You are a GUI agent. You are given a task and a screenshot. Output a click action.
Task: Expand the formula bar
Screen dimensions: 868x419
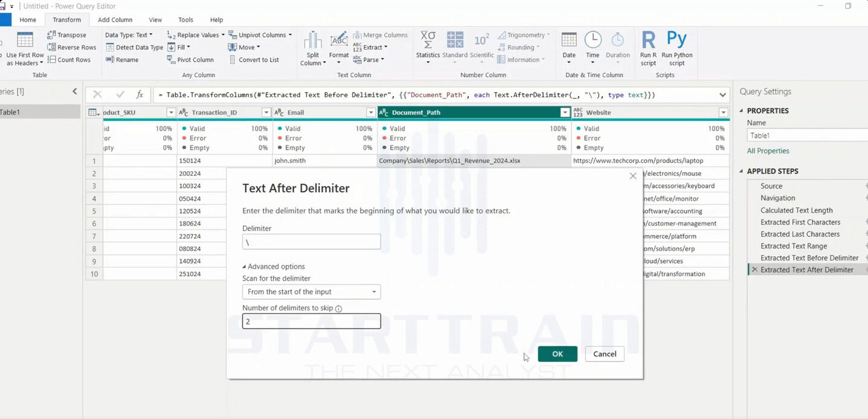pyautogui.click(x=723, y=95)
